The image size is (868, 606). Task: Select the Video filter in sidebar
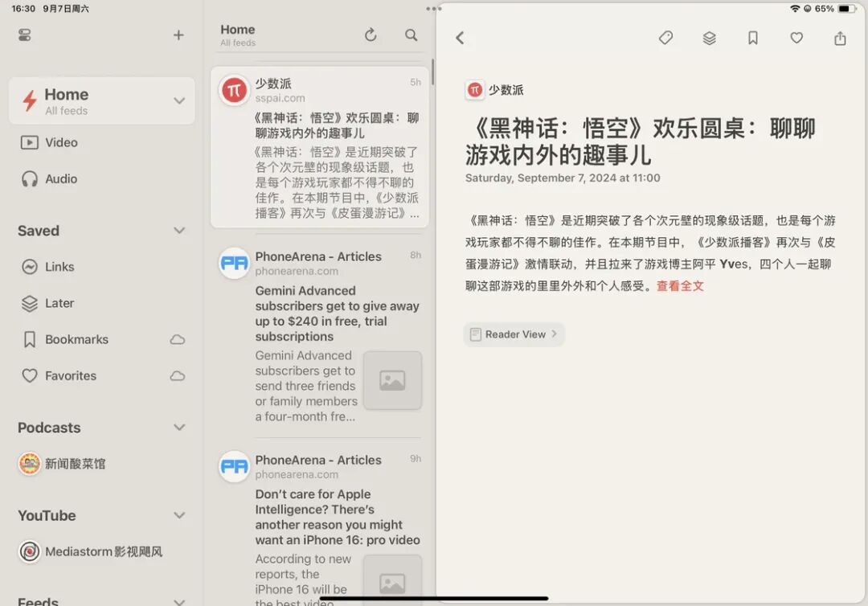(102, 142)
